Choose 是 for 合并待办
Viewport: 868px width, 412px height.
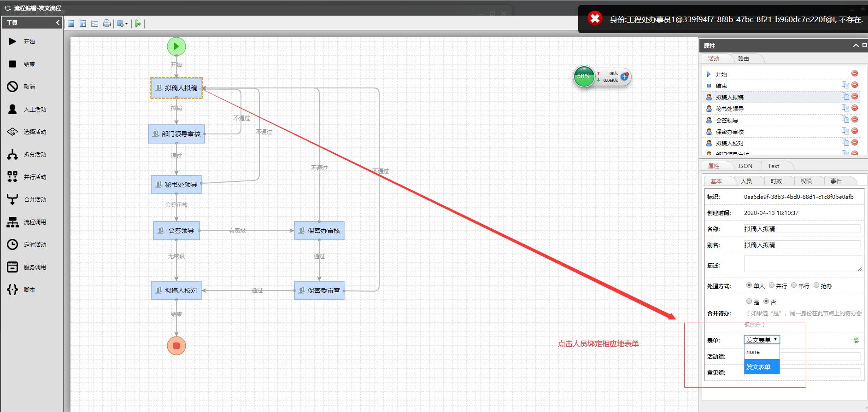click(x=749, y=302)
